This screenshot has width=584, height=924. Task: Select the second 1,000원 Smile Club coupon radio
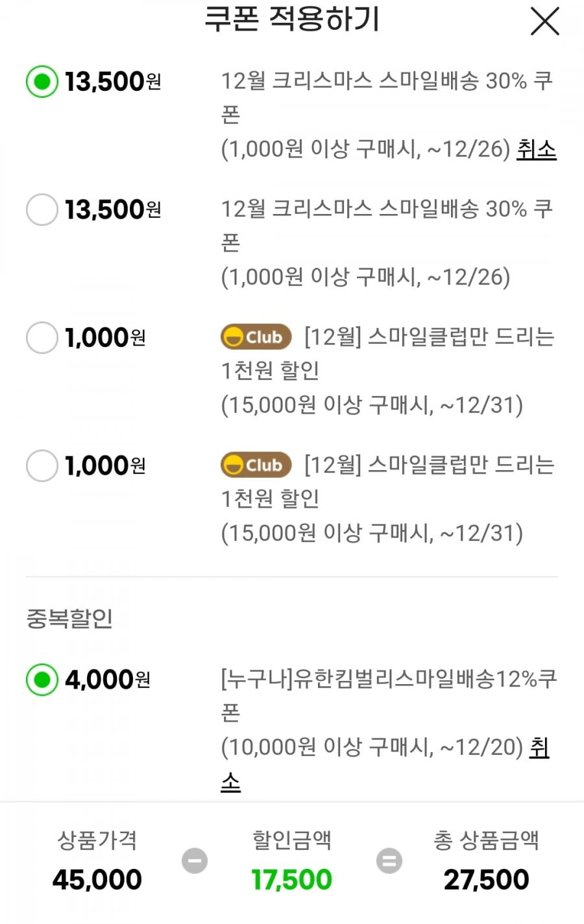point(42,466)
